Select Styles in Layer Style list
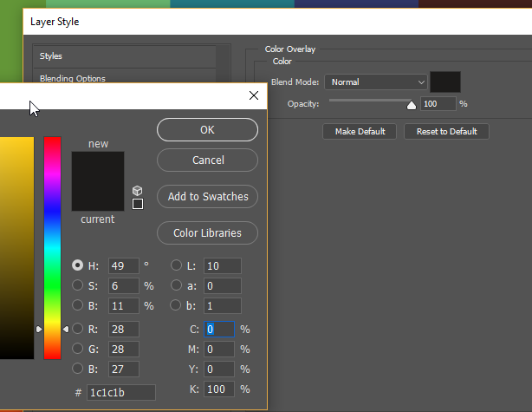This screenshot has height=412, width=532. pyautogui.click(x=124, y=56)
